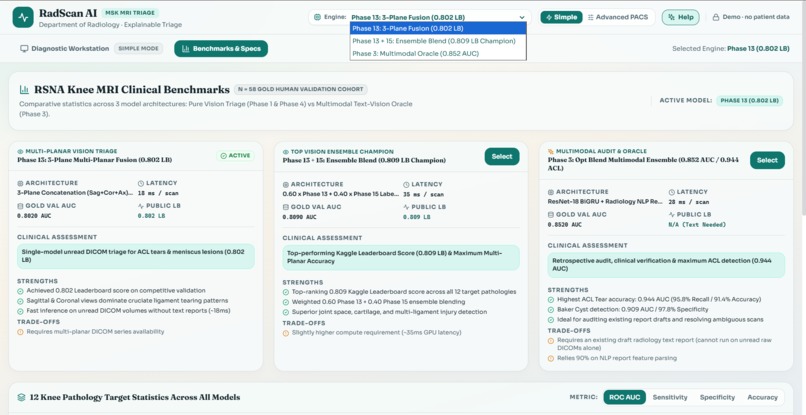Click checkmark icon beside Top-ranking 0.809 Kaggle

pyautogui.click(x=286, y=292)
